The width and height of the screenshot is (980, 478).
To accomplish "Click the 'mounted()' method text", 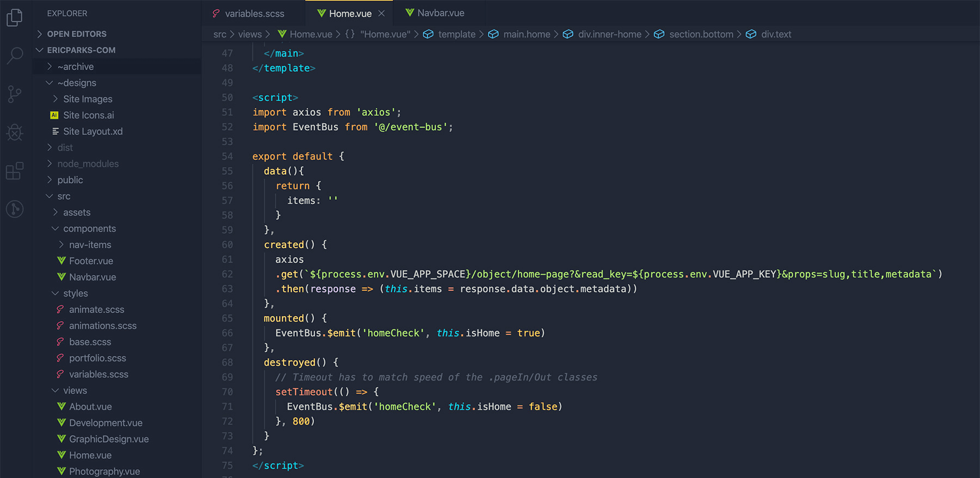I will (289, 318).
